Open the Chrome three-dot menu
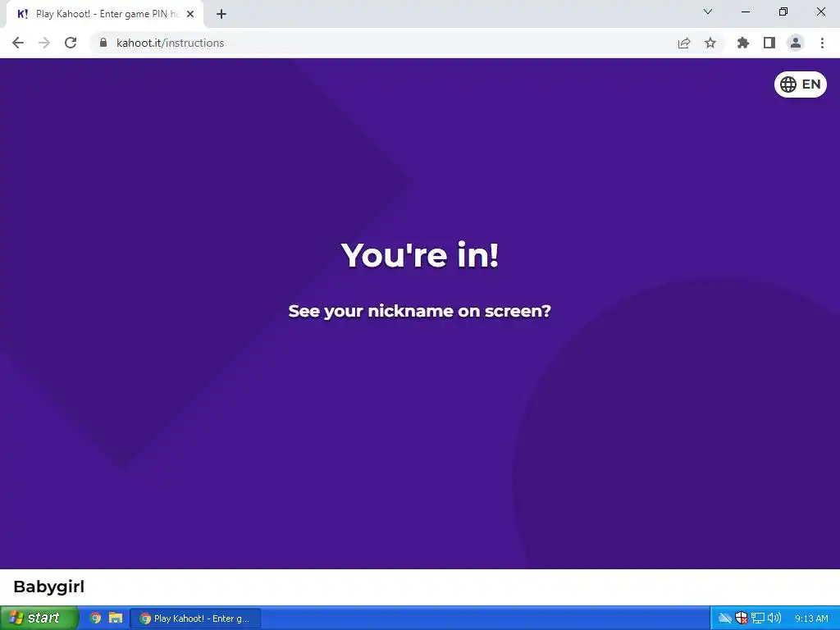 point(822,43)
